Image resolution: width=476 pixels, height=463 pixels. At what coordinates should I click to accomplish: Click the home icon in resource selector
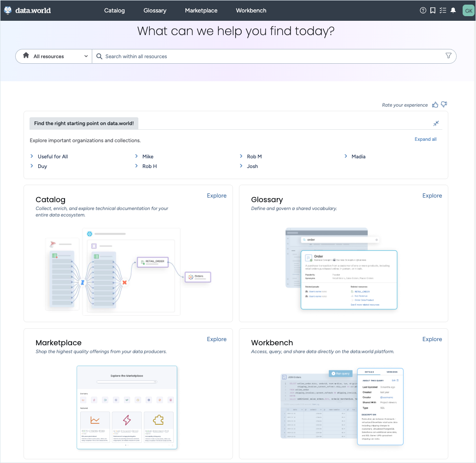pos(26,55)
